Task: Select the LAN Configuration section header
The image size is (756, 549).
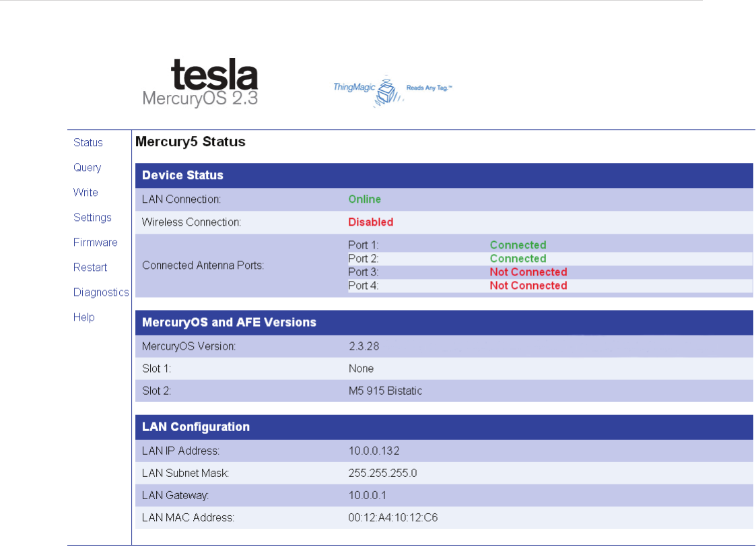Action: (x=444, y=428)
